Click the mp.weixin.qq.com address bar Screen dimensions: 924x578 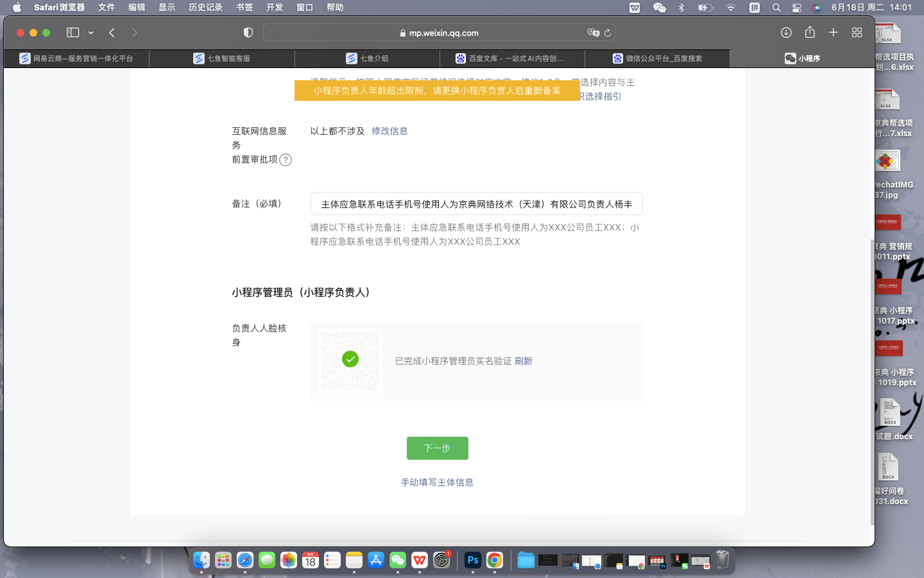pyautogui.click(x=439, y=33)
